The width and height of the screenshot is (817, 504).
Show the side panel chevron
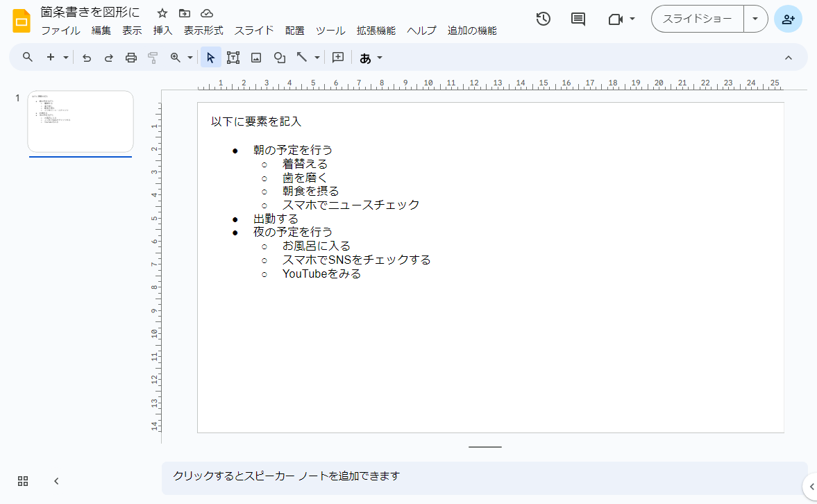coord(811,487)
